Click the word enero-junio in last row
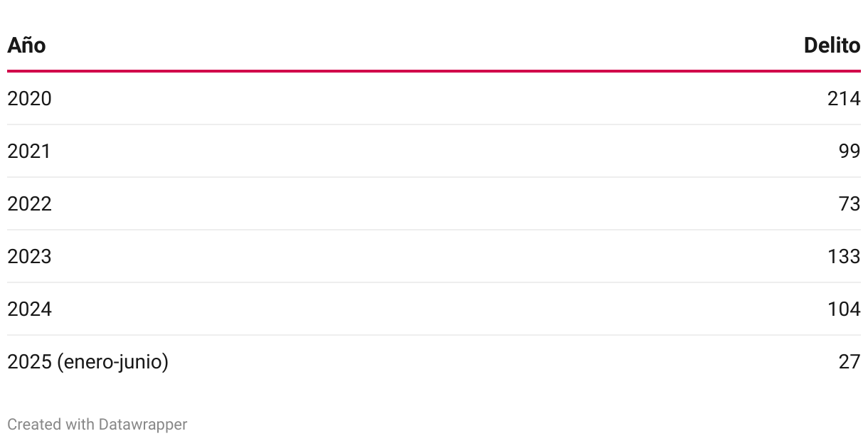Screen dimensions: 868x441 [112, 361]
